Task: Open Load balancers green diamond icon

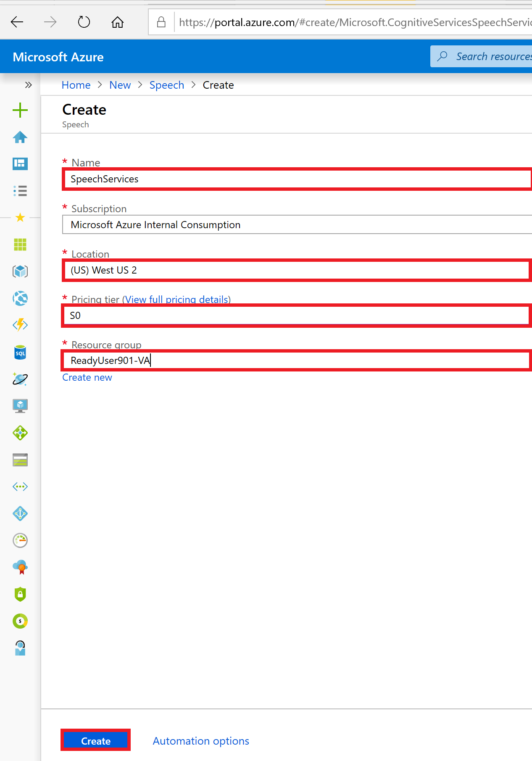Action: [20, 433]
